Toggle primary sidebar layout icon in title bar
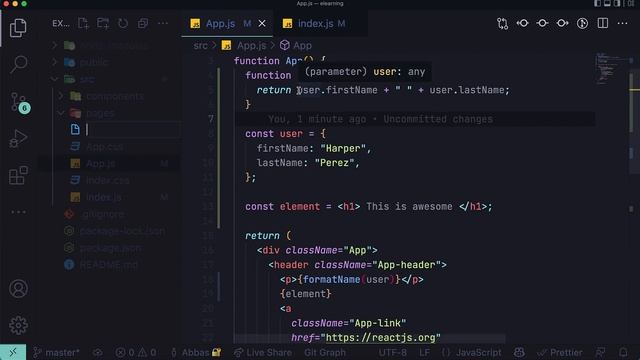Screen dimensions: 640x360 click(598, 3)
